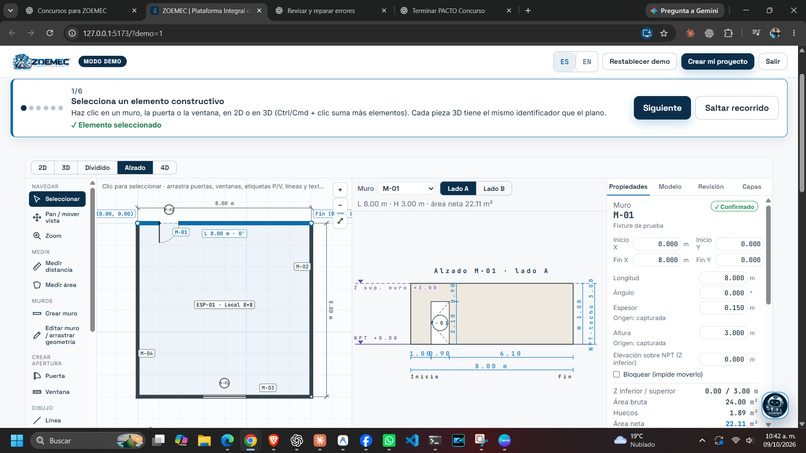Screen dimensions: 806x453
Task: Show Lado B elevation
Action: point(493,189)
